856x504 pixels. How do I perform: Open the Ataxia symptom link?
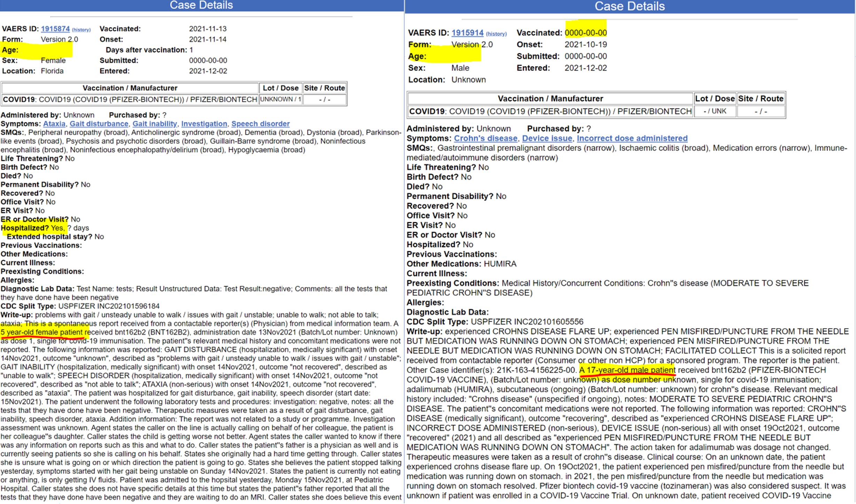click(x=54, y=124)
